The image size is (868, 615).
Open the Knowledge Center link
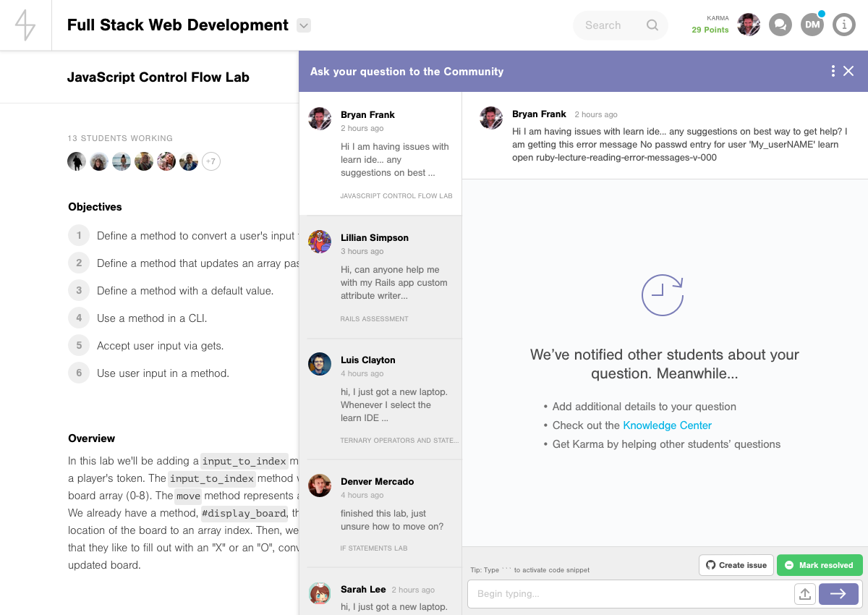pyautogui.click(x=667, y=425)
